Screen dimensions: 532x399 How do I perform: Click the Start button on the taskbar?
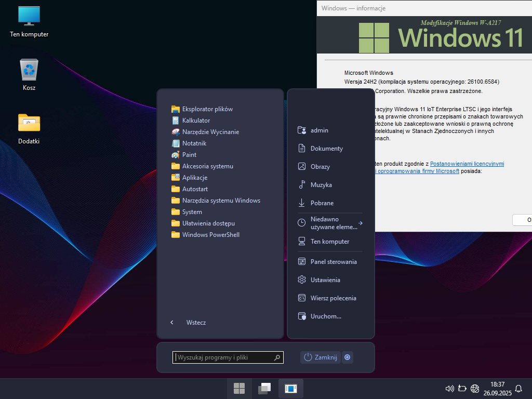[x=240, y=388]
